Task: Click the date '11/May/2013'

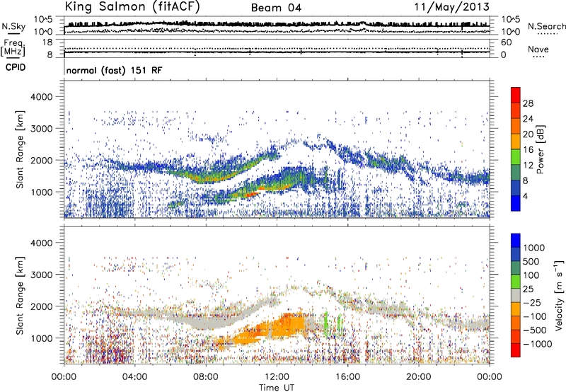Action: 452,7
